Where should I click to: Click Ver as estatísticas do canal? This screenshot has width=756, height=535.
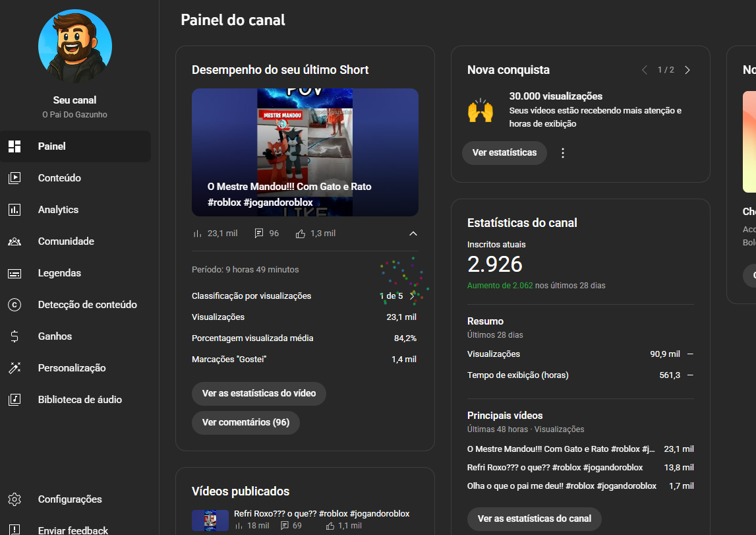535,519
